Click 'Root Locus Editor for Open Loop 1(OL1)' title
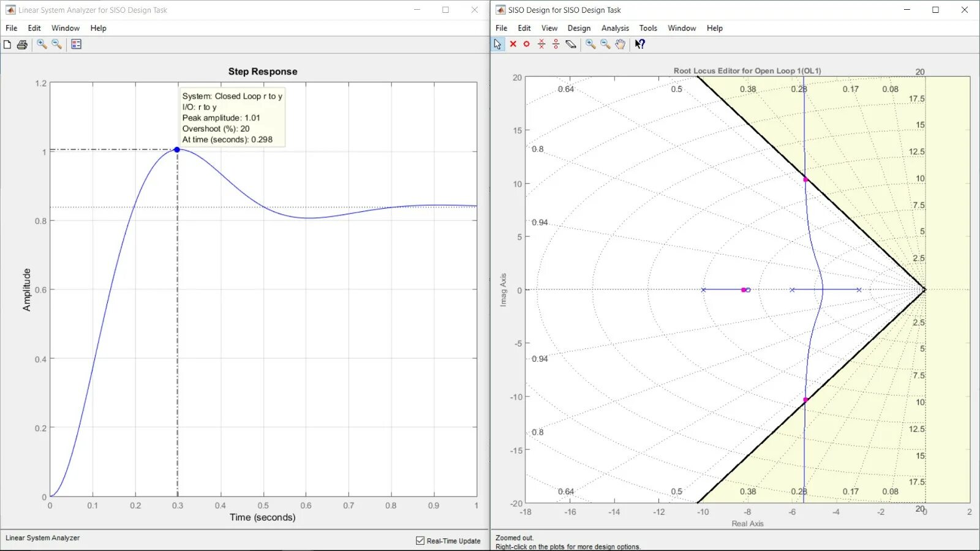 click(747, 71)
